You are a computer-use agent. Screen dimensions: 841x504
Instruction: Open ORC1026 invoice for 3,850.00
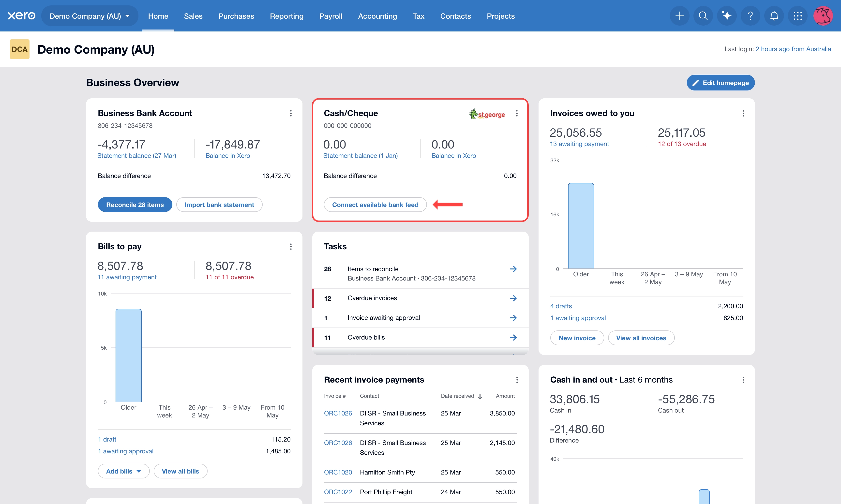(x=338, y=413)
